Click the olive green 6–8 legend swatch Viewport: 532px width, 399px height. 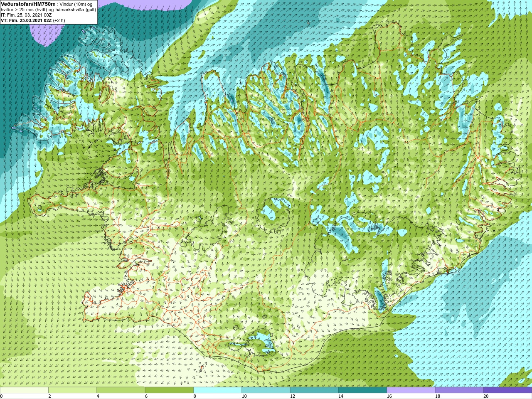(x=169, y=390)
